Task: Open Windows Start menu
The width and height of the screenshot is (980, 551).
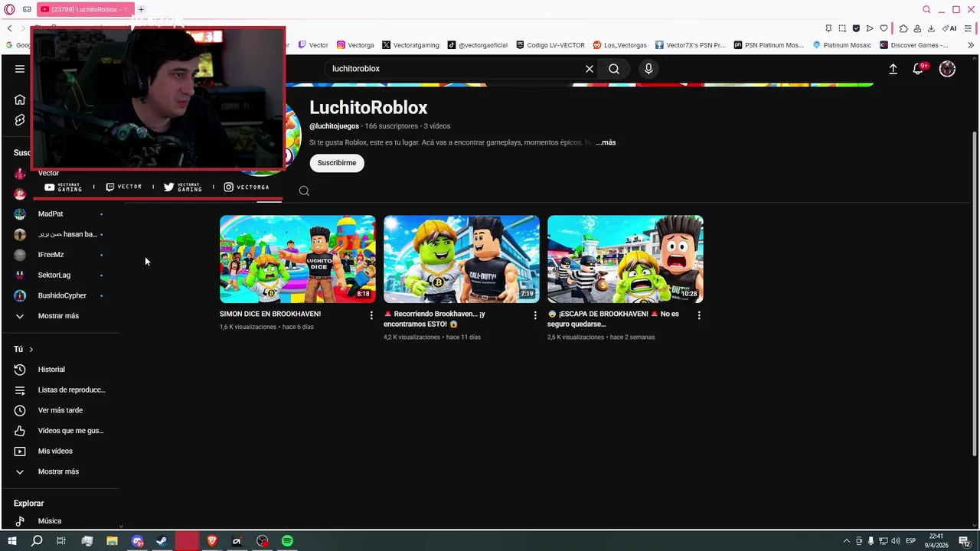Action: [x=12, y=541]
